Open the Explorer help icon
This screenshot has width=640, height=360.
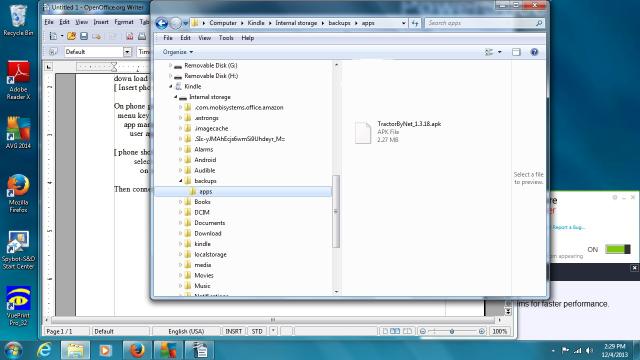[534, 52]
